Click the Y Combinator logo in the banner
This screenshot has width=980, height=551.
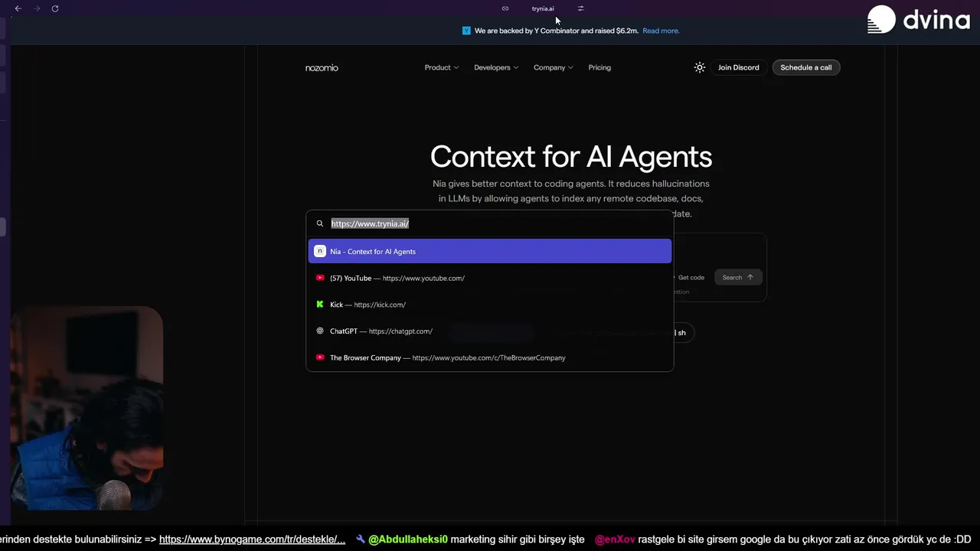(466, 31)
